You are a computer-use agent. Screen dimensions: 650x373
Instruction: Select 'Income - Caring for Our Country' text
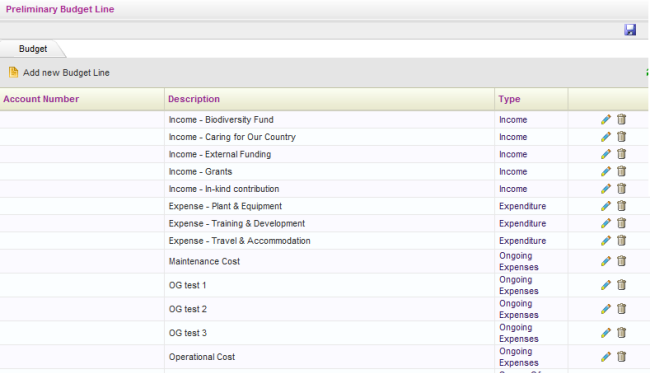point(232,137)
